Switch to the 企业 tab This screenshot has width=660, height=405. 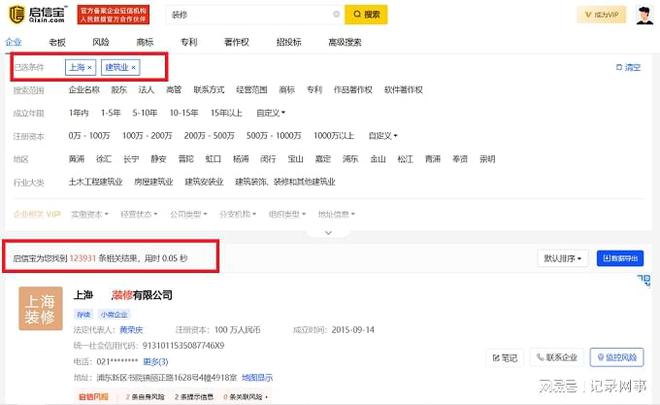[13, 42]
